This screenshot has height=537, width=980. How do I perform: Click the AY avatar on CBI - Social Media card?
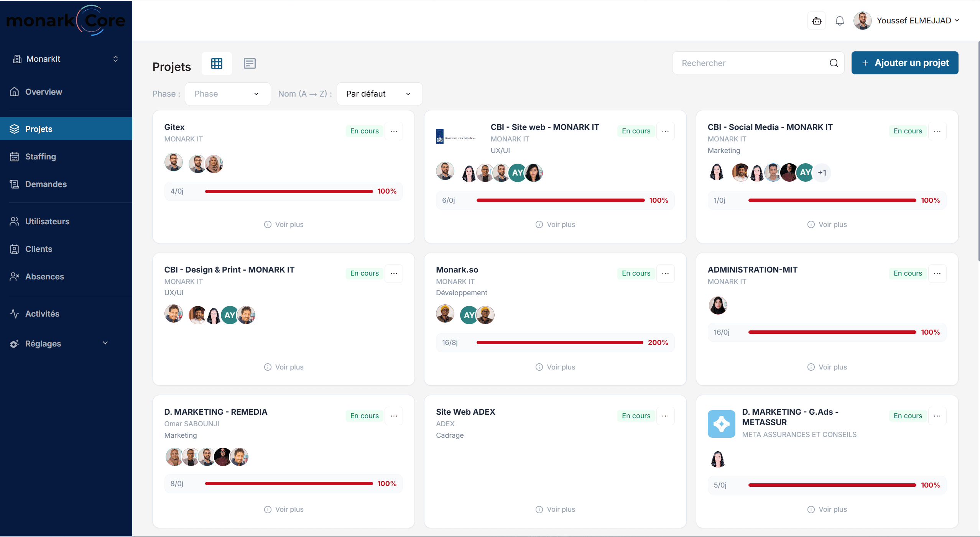click(x=805, y=173)
